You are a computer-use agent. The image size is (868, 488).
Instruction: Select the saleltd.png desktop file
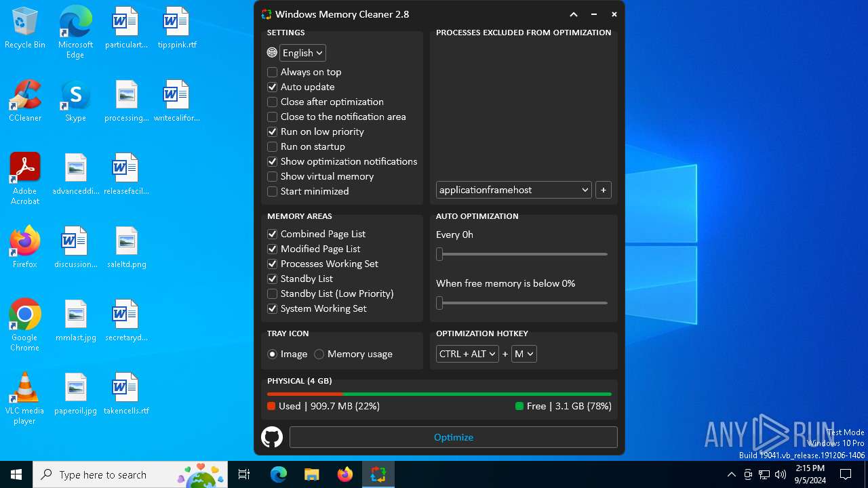coord(126,247)
